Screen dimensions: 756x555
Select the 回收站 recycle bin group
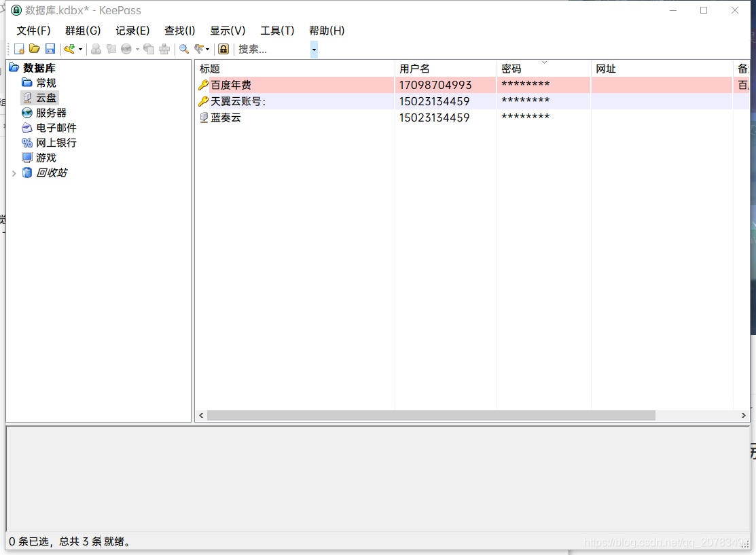click(x=52, y=173)
